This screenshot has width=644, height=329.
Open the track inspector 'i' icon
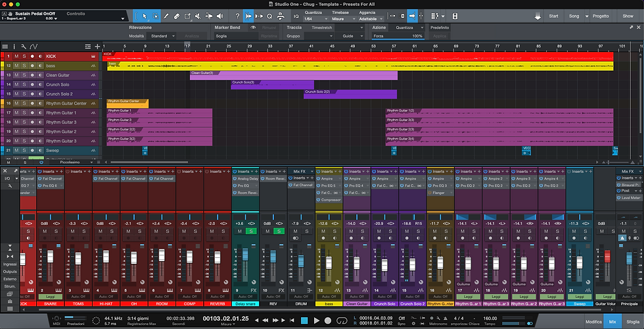(x=14, y=47)
